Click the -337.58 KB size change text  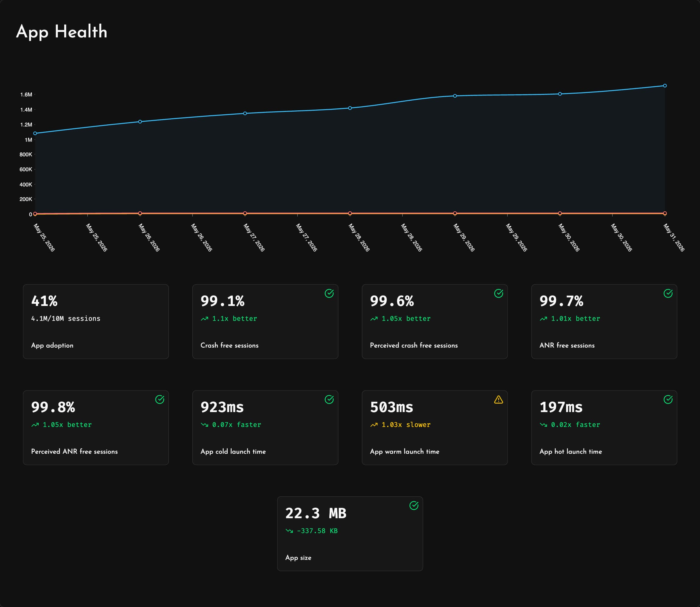[317, 531]
